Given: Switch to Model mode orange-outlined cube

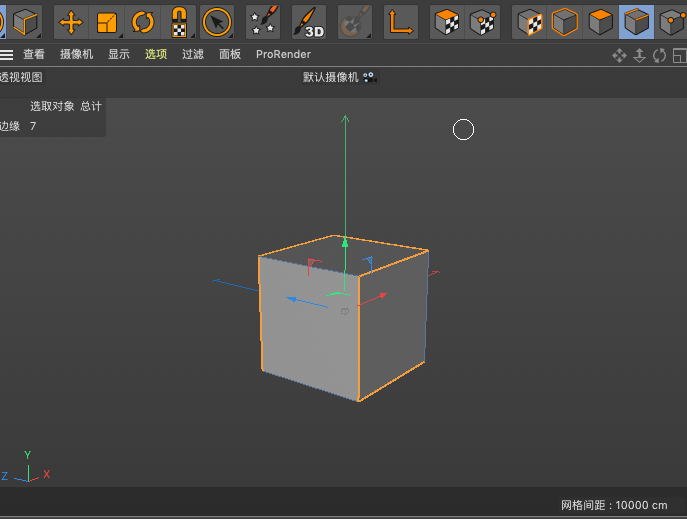Looking at the screenshot, I should click(565, 22).
